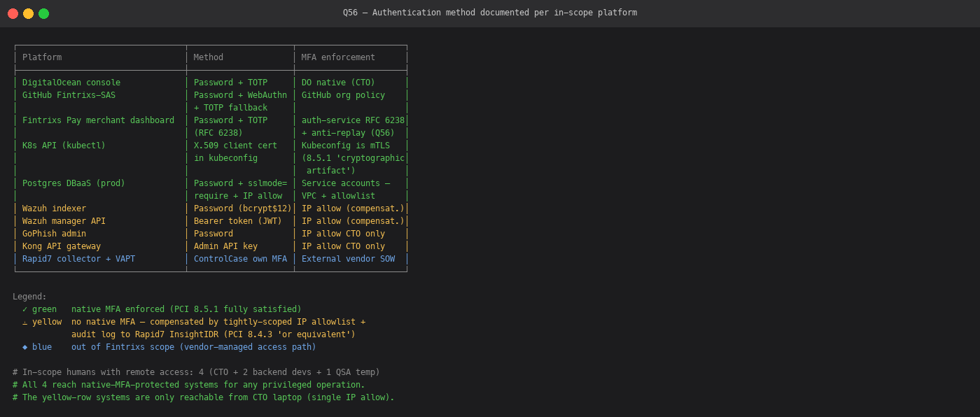Click the 'External vendor SOW' cell
This screenshot has width=980, height=417.
[x=348, y=259]
